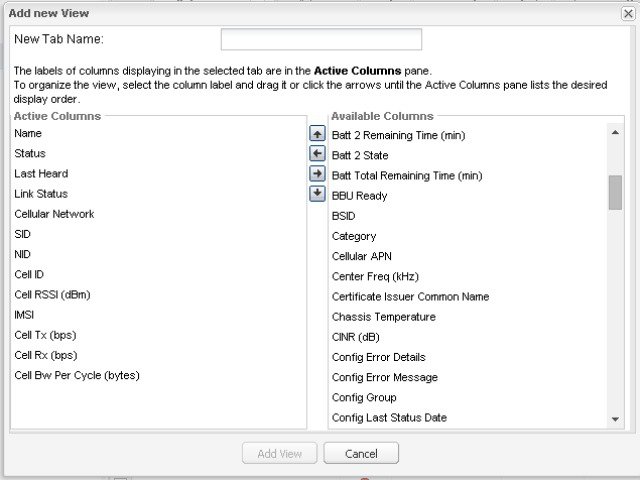Click the left arrow to add column
Viewport: 640px width, 480px height.
(x=318, y=153)
